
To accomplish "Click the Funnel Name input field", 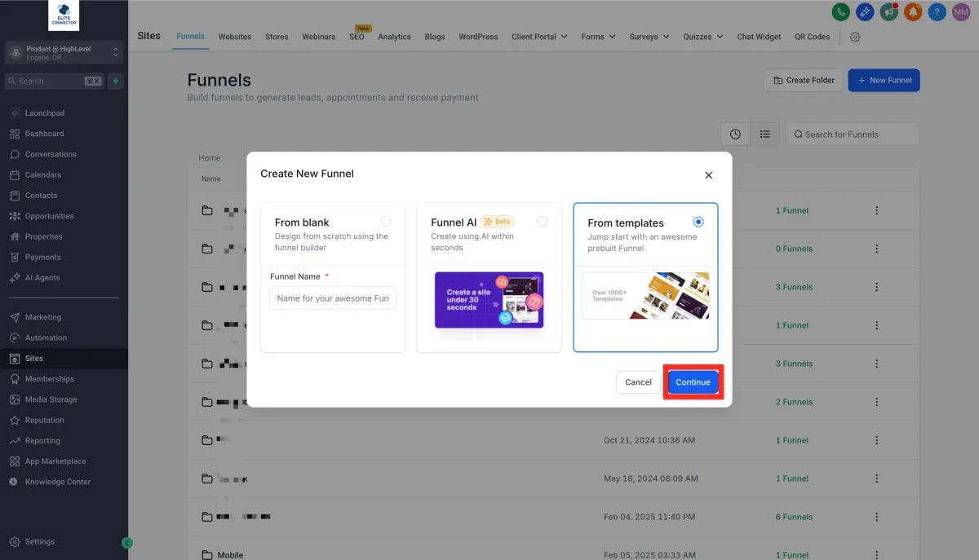I will coord(333,298).
